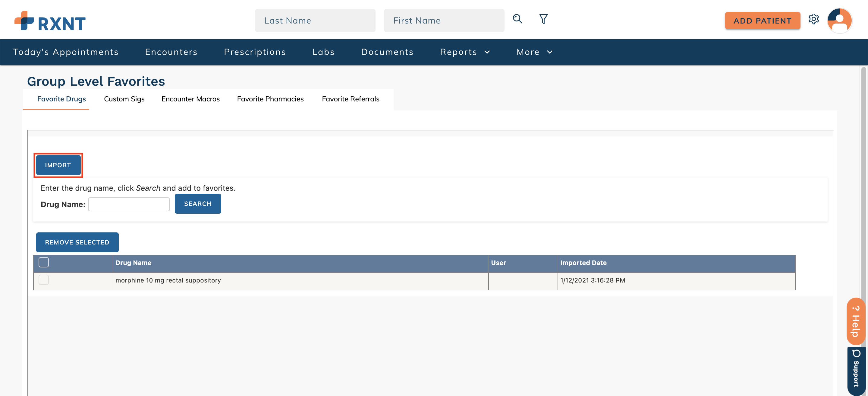Click the Remove Selected button

[77, 242]
